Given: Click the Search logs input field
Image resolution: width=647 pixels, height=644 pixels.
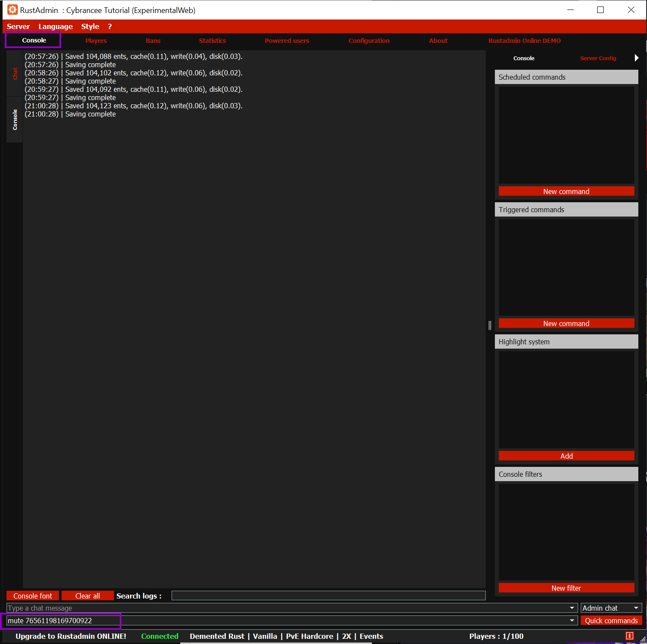Looking at the screenshot, I should tap(328, 596).
